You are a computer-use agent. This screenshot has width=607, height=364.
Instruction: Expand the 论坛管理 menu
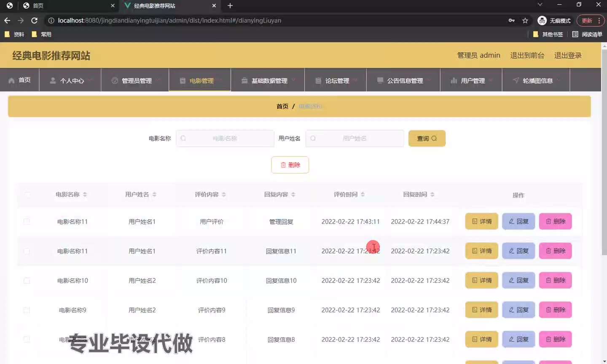click(x=336, y=80)
